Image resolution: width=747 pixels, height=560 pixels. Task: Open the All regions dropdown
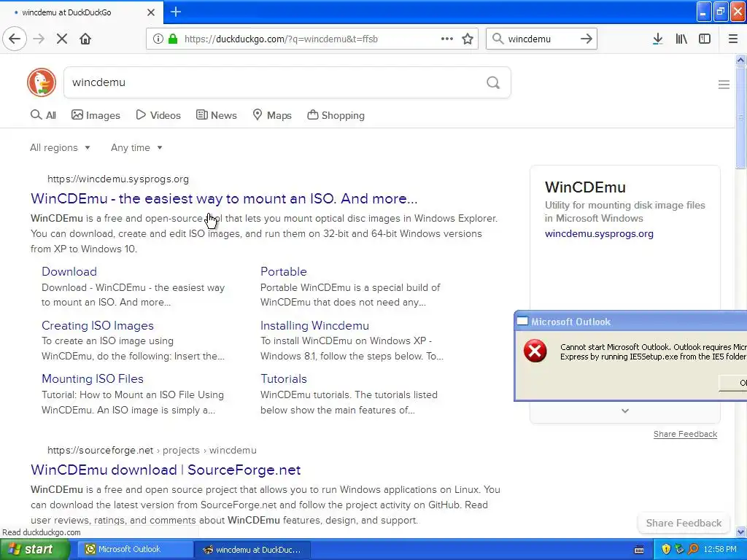(x=60, y=147)
